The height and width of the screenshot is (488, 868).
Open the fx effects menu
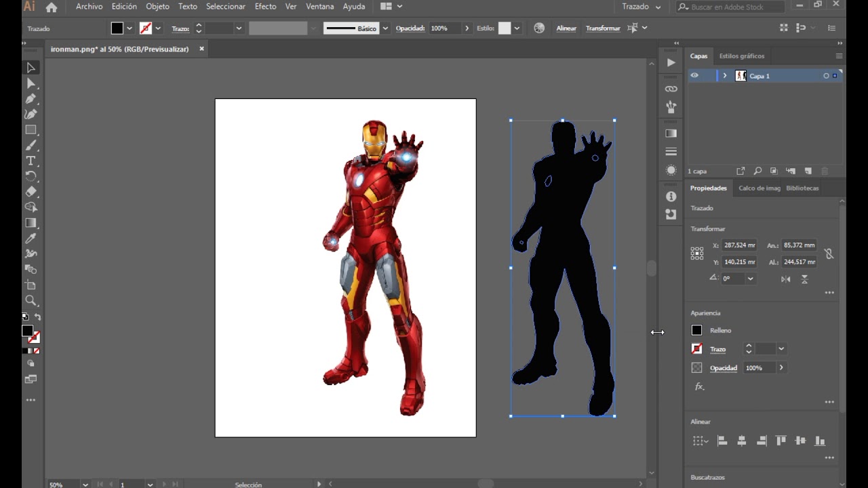(x=699, y=387)
